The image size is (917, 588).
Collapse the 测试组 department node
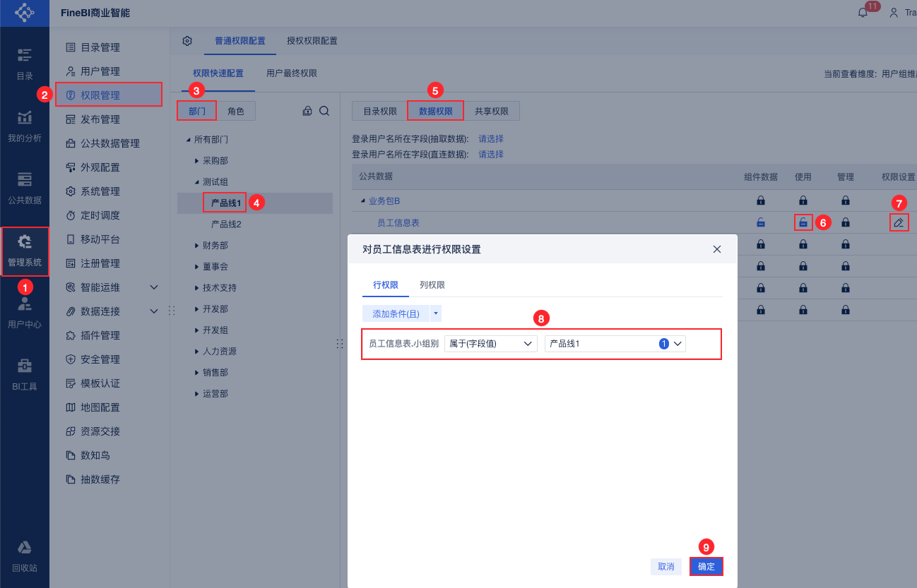(x=197, y=182)
